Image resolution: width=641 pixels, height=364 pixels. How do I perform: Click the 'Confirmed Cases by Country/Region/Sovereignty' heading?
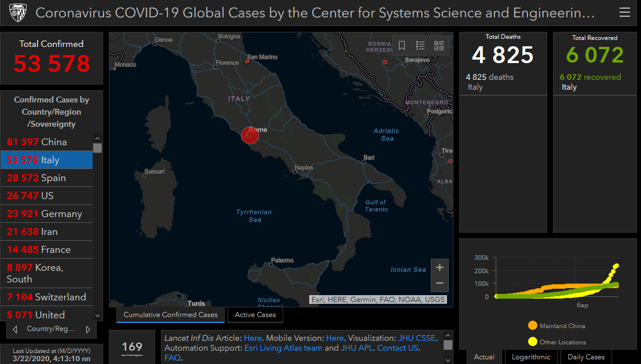click(52, 112)
